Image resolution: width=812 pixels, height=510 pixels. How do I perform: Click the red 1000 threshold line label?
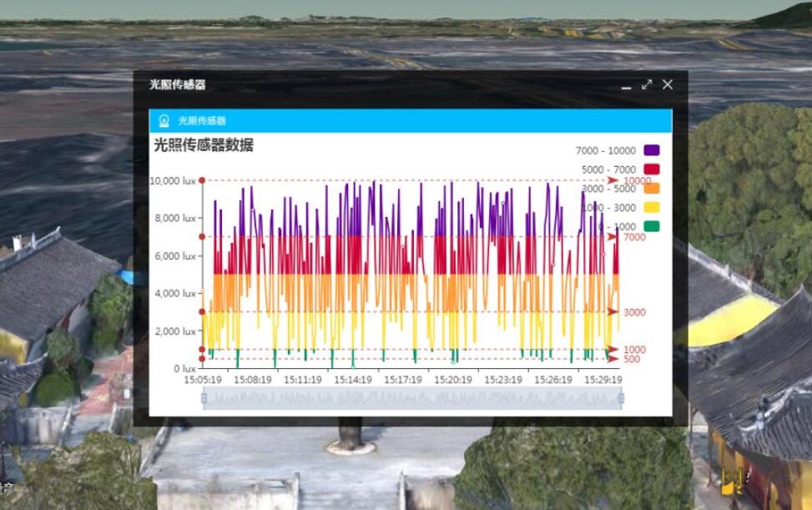[x=634, y=350]
